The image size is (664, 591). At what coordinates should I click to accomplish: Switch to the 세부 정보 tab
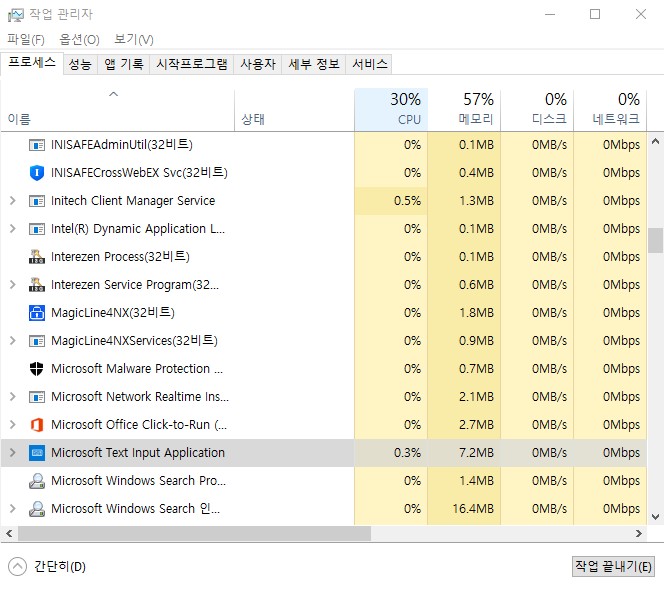point(314,64)
